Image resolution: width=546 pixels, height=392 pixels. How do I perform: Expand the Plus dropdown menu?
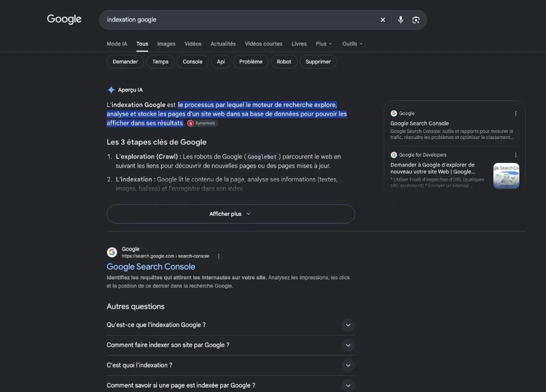point(324,44)
